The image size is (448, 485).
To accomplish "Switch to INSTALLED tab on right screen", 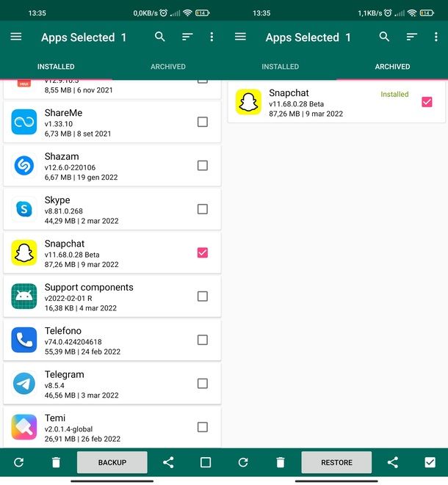I will tap(281, 67).
